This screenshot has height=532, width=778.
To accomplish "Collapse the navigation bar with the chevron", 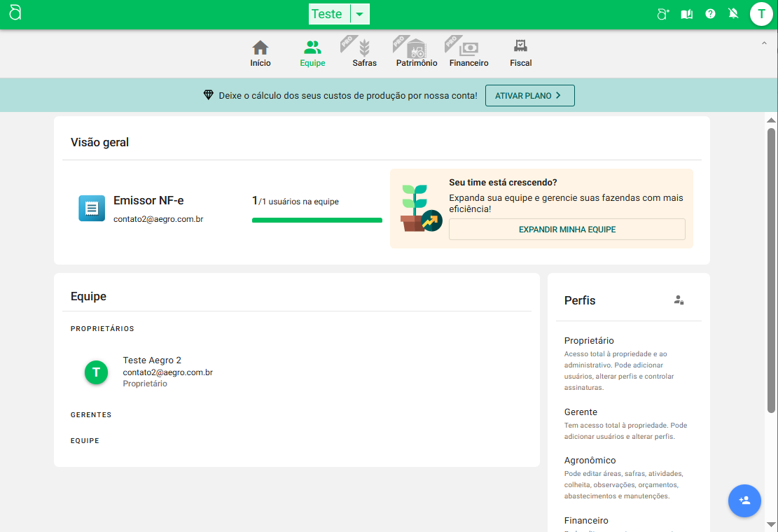I will (763, 43).
